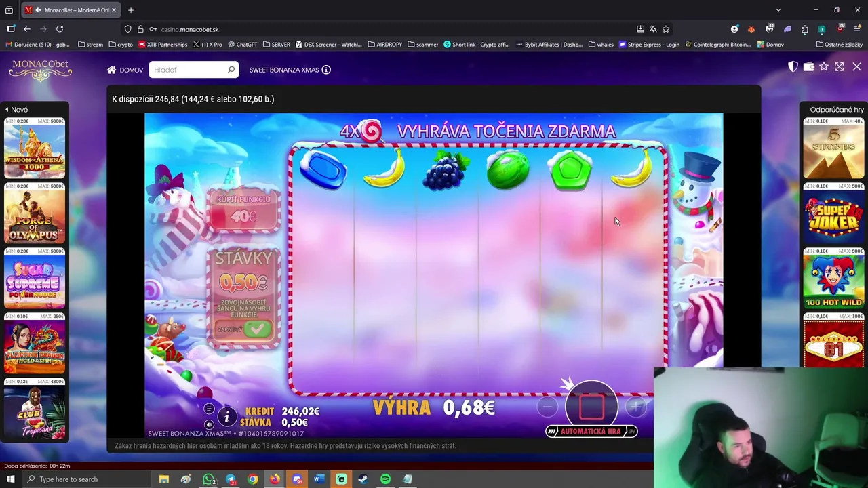The width and height of the screenshot is (868, 488).
Task: Click the MONACObet logo
Action: pyautogui.click(x=40, y=70)
